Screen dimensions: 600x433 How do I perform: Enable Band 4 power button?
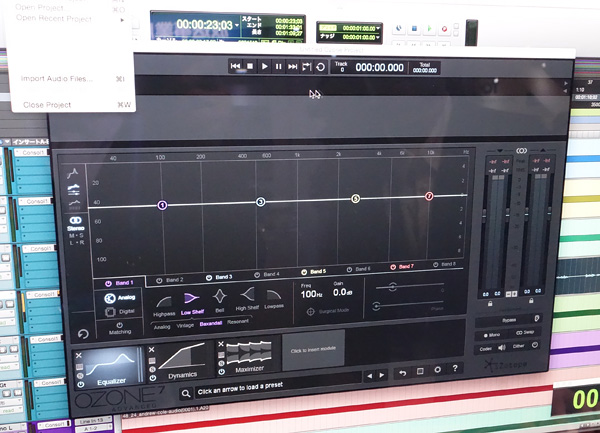click(x=257, y=275)
